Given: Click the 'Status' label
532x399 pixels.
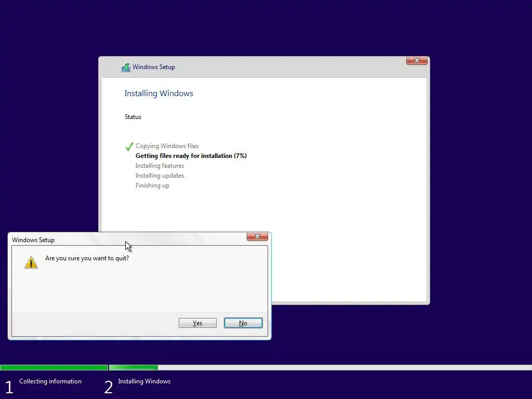Looking at the screenshot, I should coord(133,117).
